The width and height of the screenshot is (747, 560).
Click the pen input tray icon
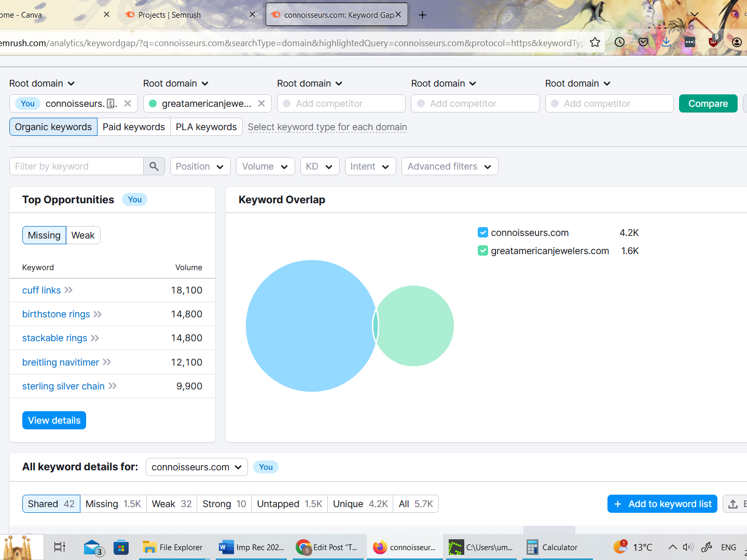click(707, 547)
